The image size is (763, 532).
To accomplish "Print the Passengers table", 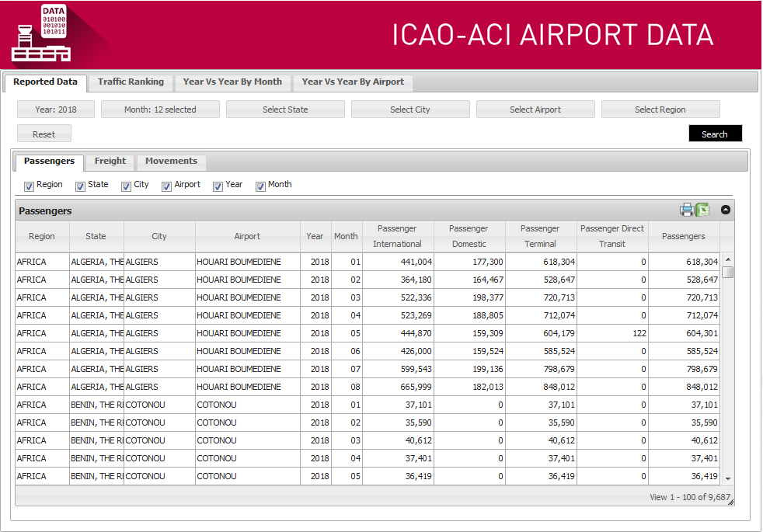I will (687, 210).
